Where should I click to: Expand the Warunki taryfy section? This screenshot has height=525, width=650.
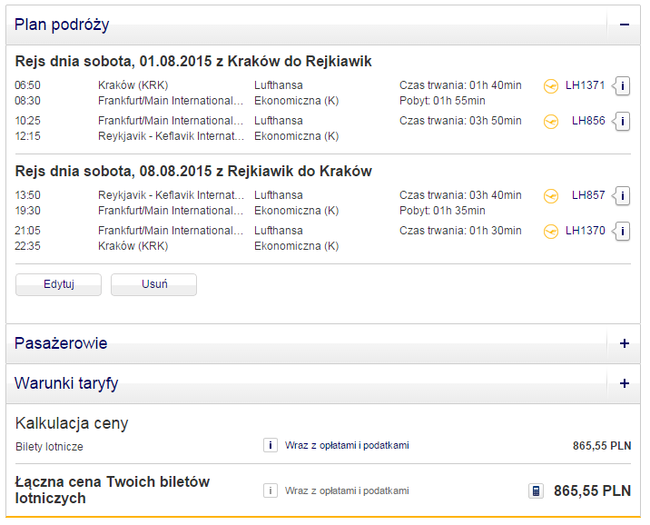tap(624, 383)
